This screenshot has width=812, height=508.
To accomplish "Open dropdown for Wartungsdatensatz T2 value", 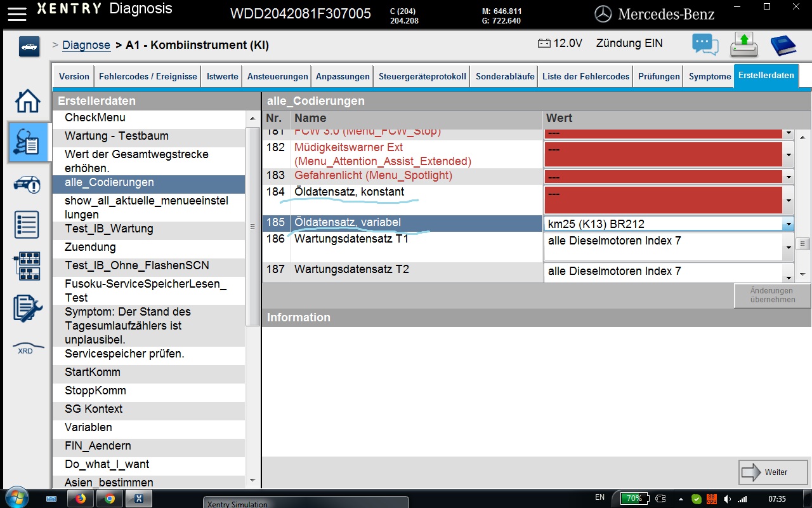I will 788,274.
